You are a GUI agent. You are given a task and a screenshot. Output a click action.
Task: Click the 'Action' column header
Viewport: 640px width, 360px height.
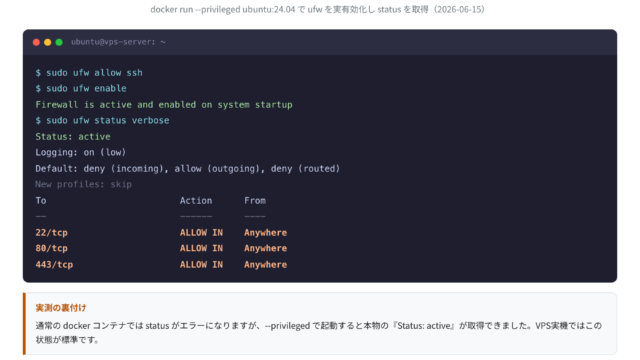196,200
